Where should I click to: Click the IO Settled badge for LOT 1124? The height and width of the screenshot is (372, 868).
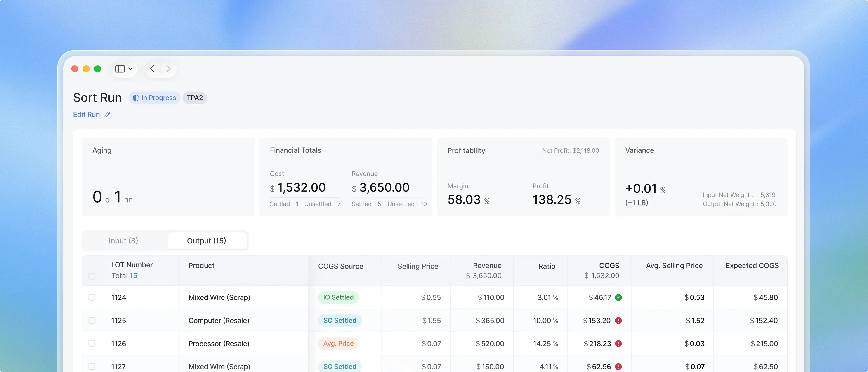338,297
